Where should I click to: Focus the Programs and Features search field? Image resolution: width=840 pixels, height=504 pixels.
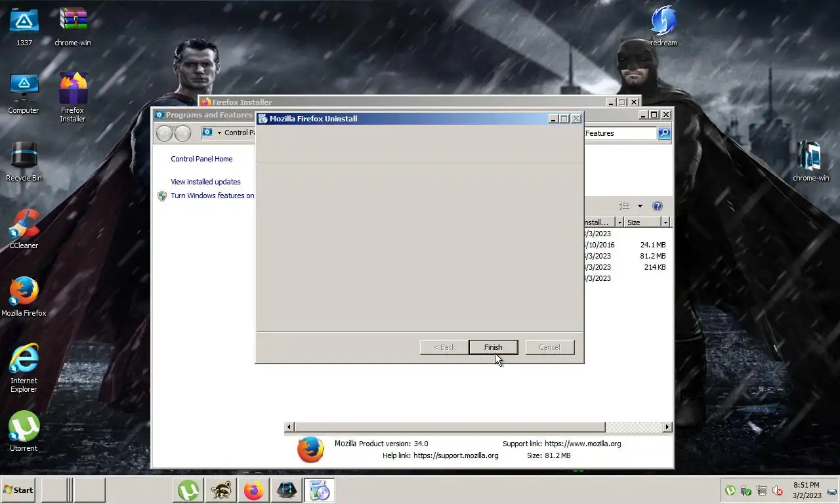pos(619,133)
